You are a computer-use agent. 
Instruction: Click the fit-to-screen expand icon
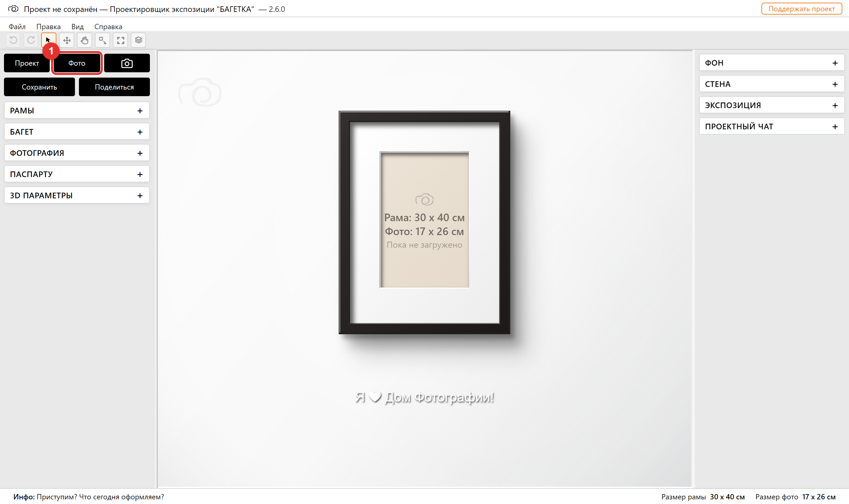tap(121, 40)
